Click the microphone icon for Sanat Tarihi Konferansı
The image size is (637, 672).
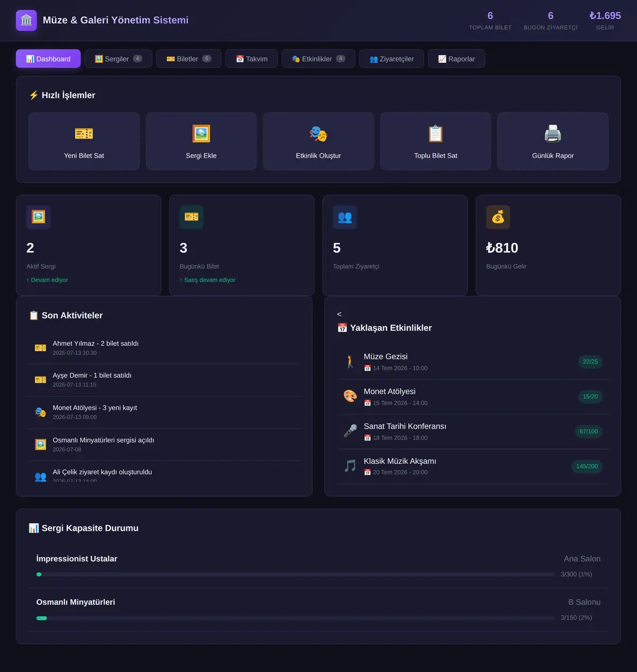(350, 431)
